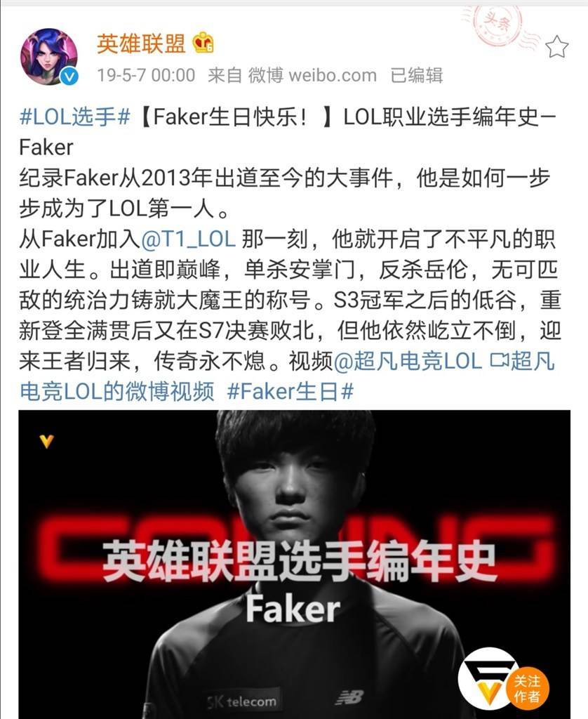Click the 已编辑 edited label
The height and width of the screenshot is (719, 588).
(x=417, y=75)
